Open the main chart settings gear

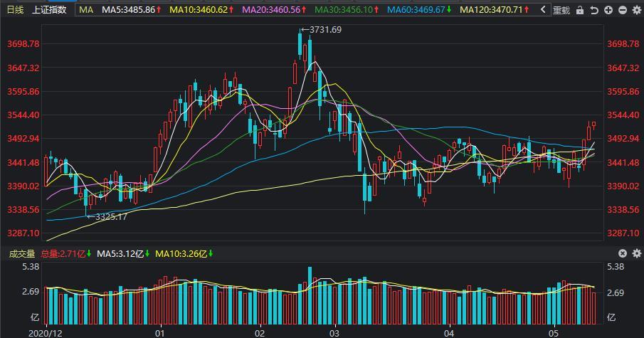pyautogui.click(x=636, y=10)
